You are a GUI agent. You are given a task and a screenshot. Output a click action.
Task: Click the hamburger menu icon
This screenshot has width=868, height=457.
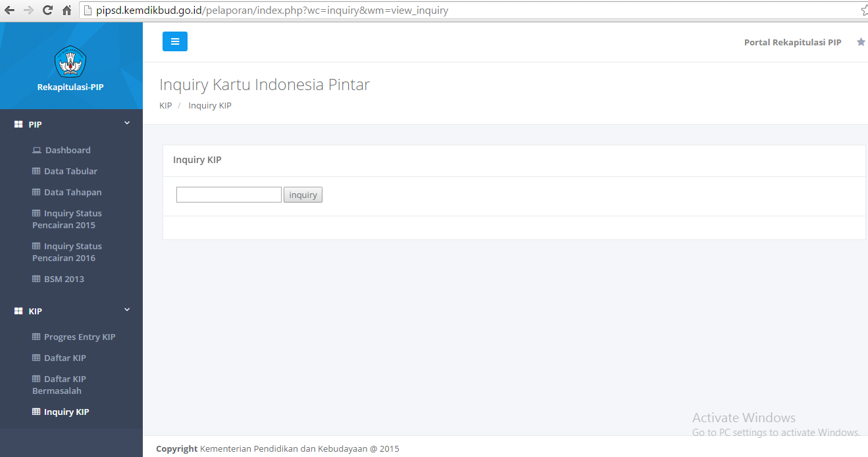click(174, 41)
